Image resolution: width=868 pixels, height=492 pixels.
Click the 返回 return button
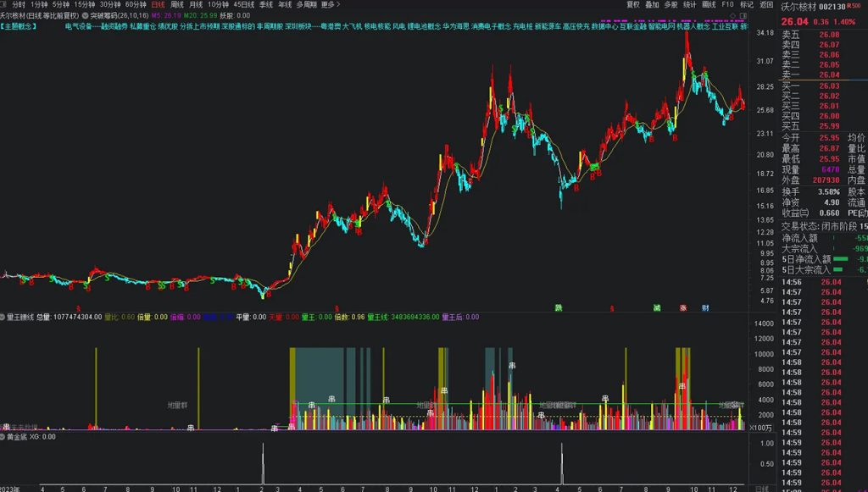point(764,4)
